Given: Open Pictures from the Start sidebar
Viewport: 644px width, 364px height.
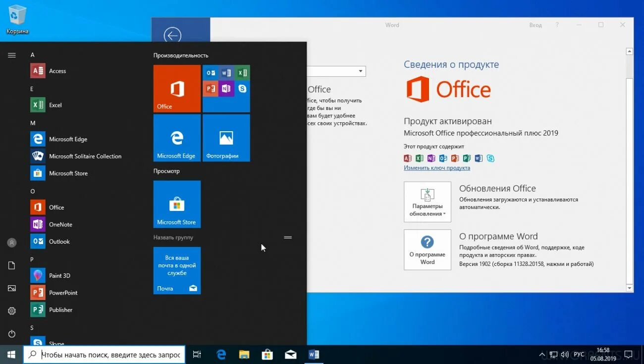Looking at the screenshot, I should tap(12, 288).
